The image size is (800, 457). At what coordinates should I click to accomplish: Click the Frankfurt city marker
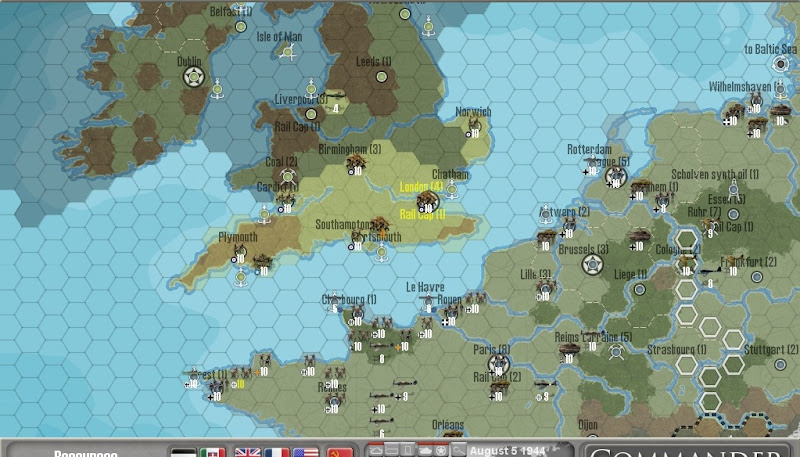point(757,276)
